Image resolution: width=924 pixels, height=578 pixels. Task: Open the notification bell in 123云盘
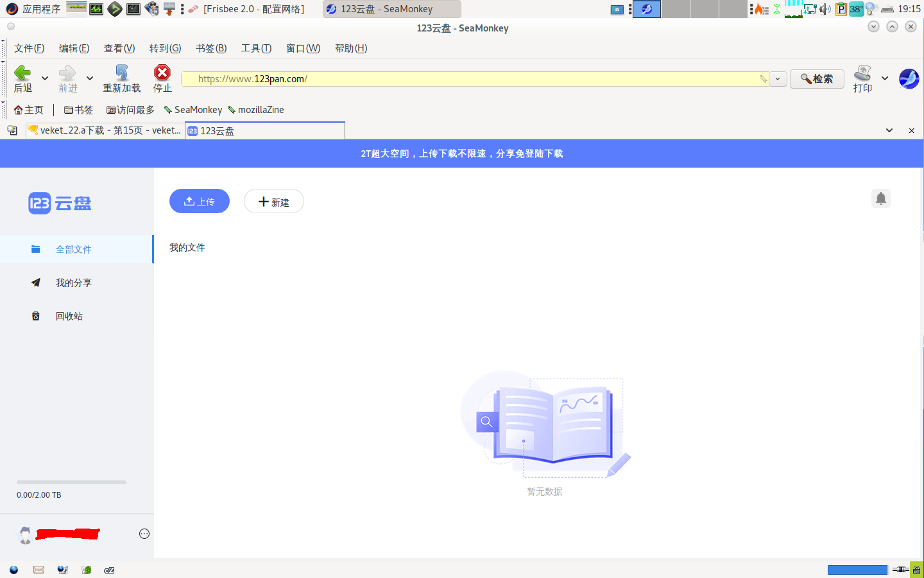881,198
